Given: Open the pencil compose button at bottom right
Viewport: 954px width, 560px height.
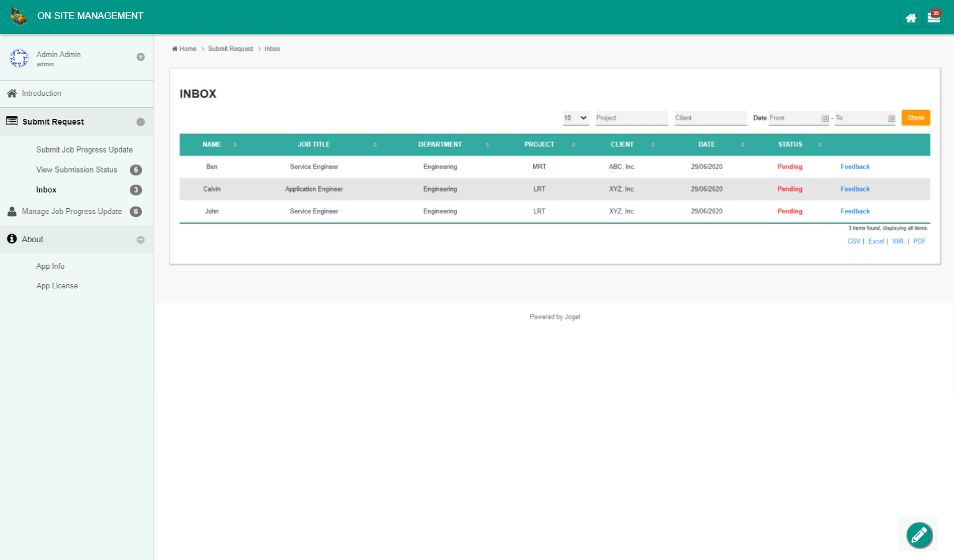Looking at the screenshot, I should coord(919,535).
